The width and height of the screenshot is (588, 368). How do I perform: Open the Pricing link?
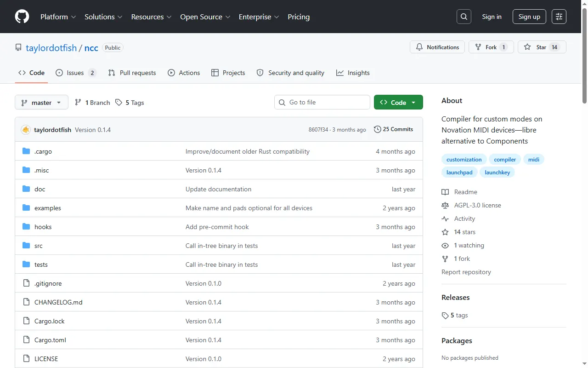point(299,17)
